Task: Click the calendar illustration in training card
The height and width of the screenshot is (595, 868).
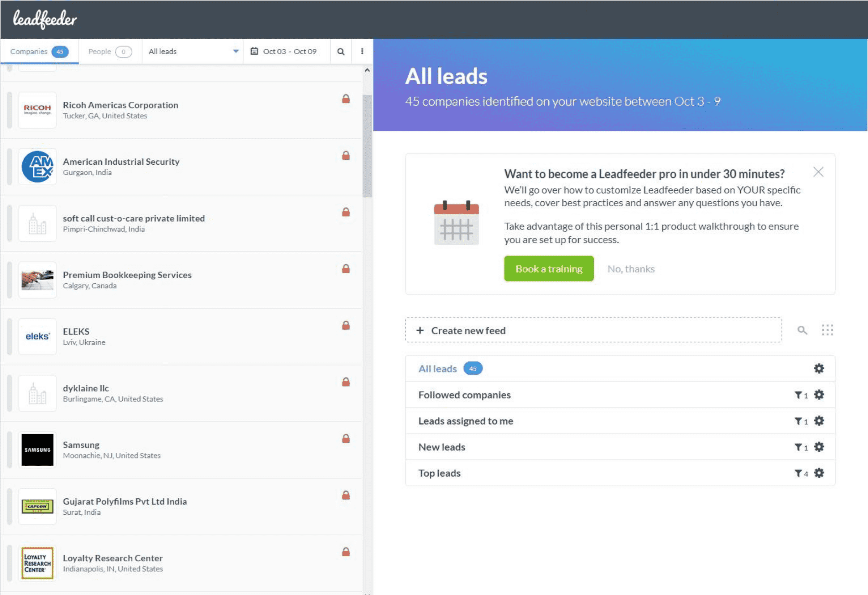Action: click(x=456, y=223)
